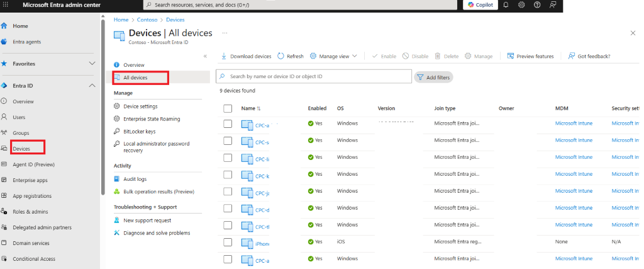Close the Devices blade
This screenshot has width=644, height=269.
(x=633, y=33)
